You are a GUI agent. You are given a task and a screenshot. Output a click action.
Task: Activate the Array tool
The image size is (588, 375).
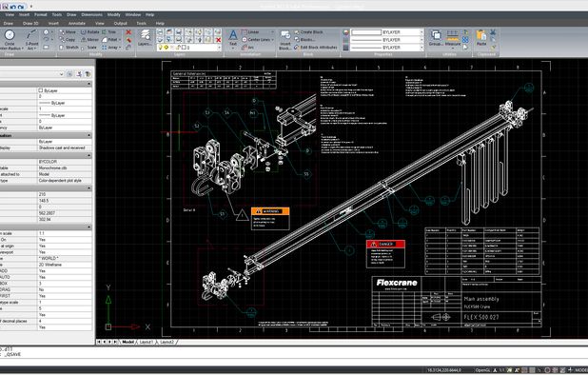tap(109, 48)
